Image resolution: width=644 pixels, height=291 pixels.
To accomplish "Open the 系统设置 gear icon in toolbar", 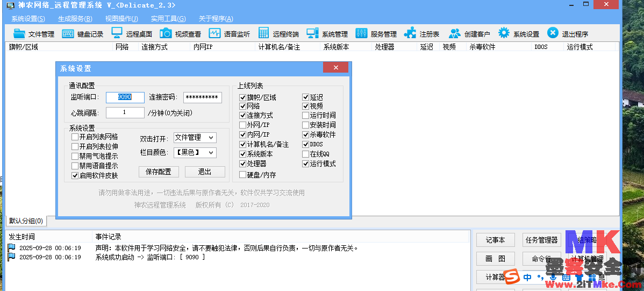I will [504, 33].
